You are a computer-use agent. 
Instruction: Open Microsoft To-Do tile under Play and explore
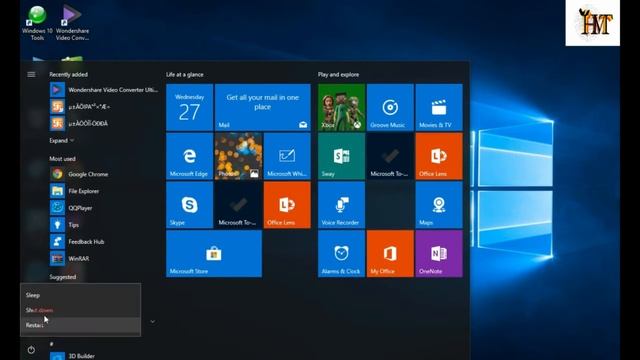pyautogui.click(x=390, y=156)
